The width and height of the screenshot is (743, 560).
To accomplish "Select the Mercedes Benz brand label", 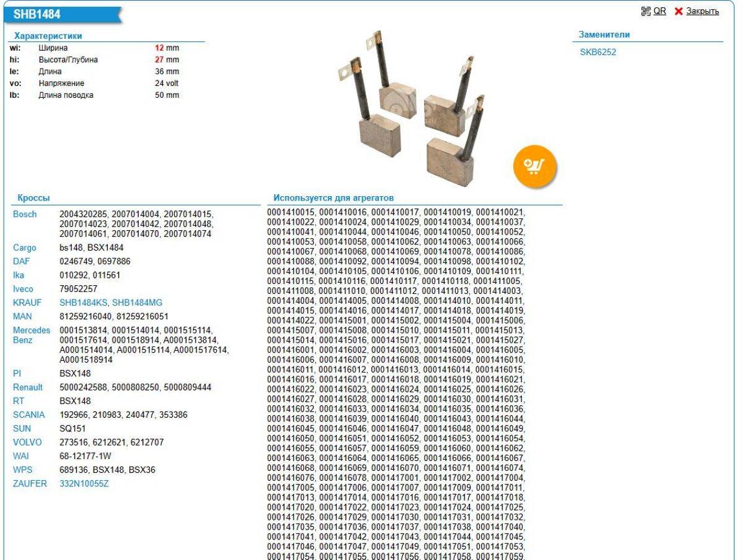I will (x=30, y=335).
